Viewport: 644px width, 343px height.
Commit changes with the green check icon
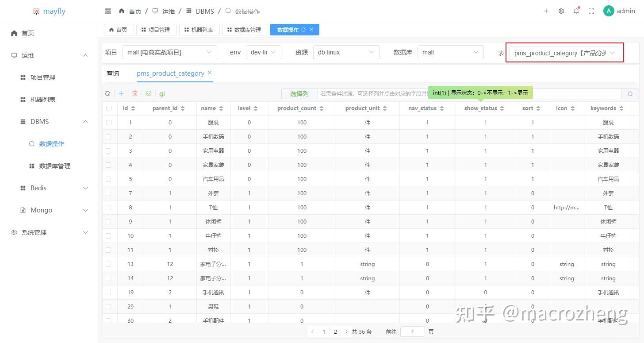pyautogui.click(x=149, y=93)
